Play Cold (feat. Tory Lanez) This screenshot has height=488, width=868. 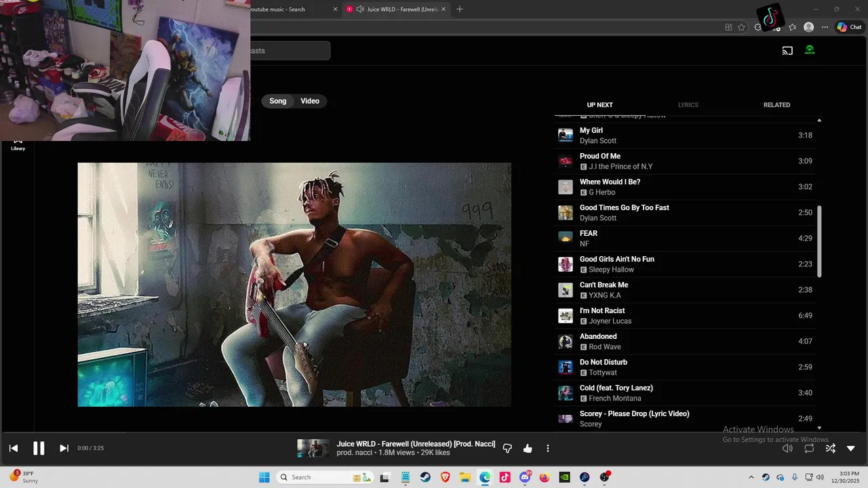(686, 393)
